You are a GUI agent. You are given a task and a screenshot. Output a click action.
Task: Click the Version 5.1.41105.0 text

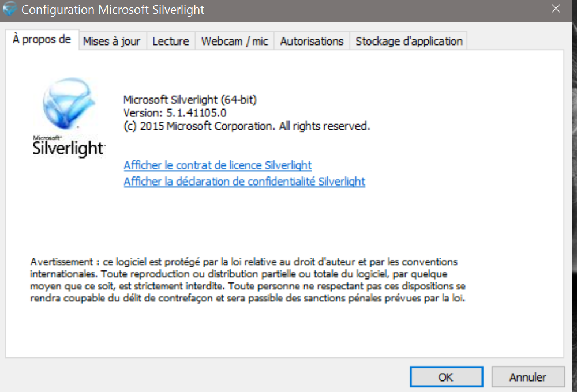[x=175, y=112]
